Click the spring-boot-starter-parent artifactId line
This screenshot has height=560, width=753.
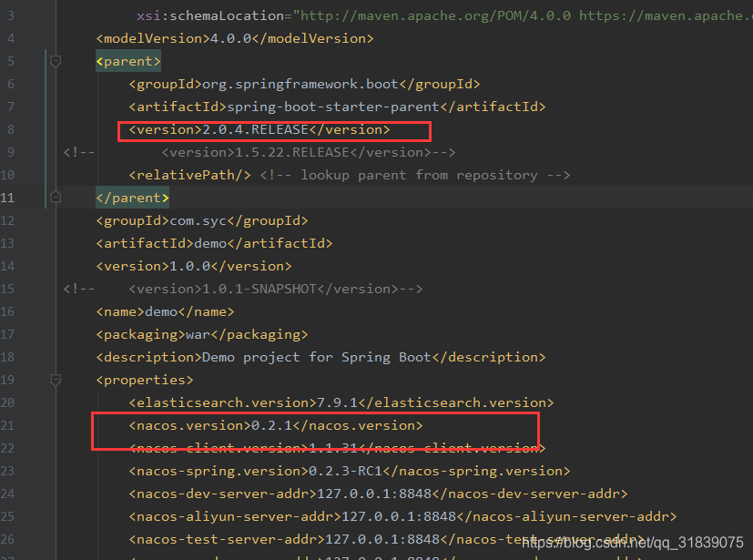point(337,107)
